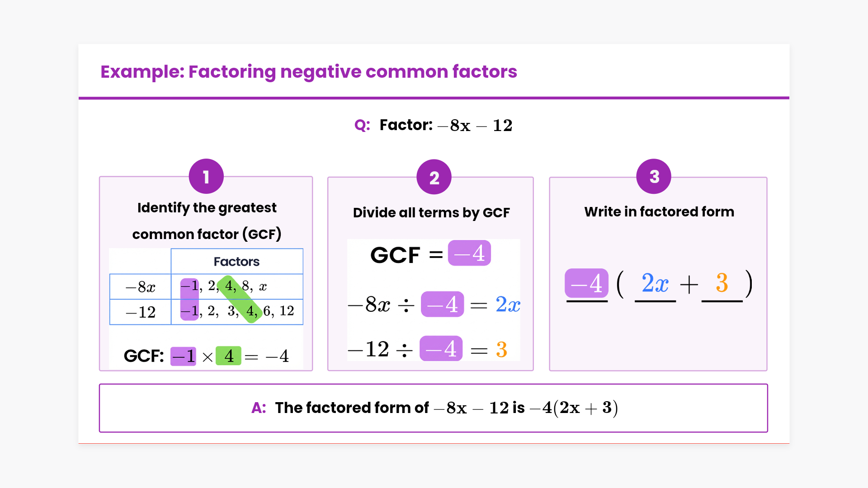Click the orange 3 quotient in step 2
Viewport: 868px width, 488px height.
501,349
